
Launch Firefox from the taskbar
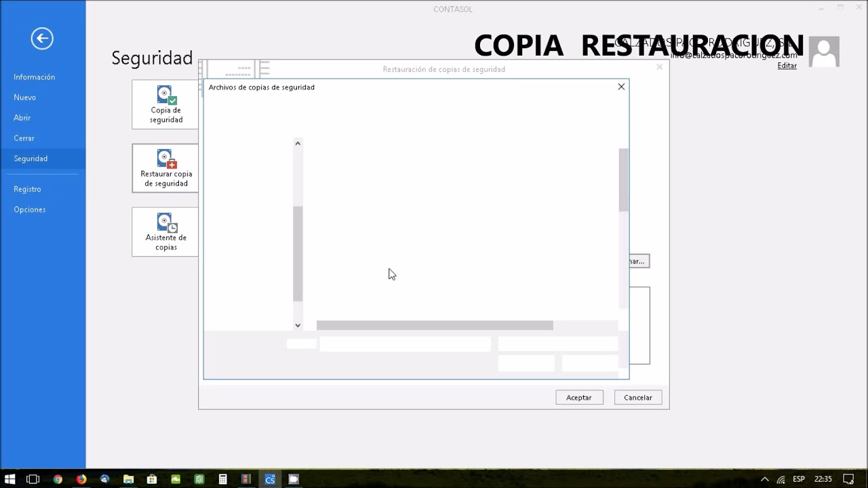tap(81, 479)
